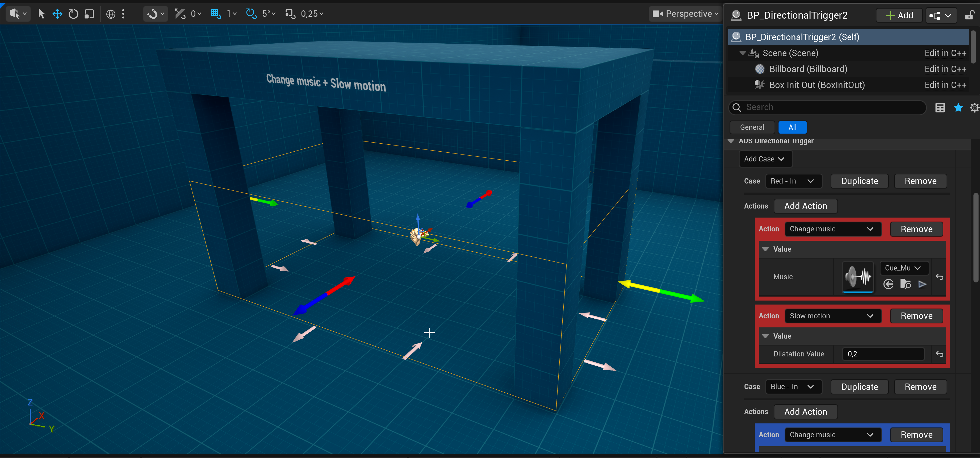Open the rotation snap 5° dropdown
Image resolution: width=980 pixels, height=458 pixels.
point(269,14)
